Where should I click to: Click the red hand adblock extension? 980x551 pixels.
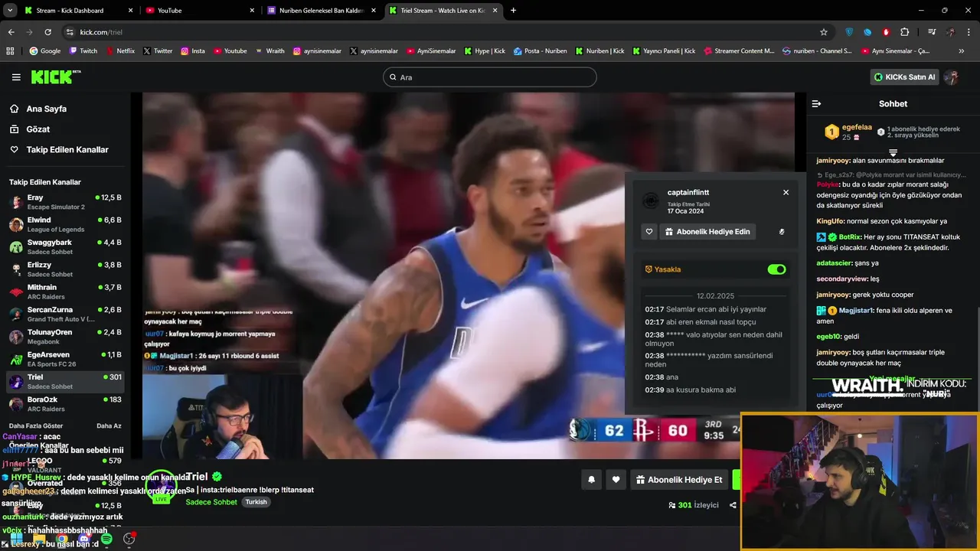886,32
